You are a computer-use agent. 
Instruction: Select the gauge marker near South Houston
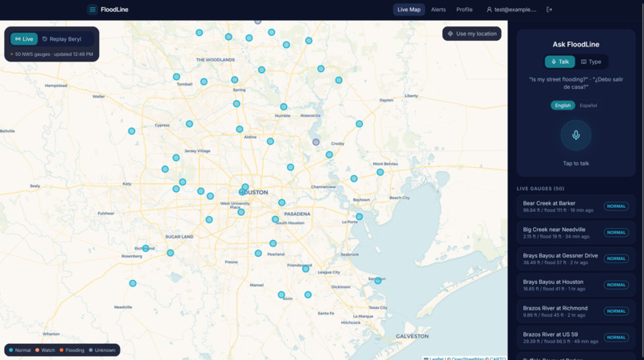click(275, 219)
